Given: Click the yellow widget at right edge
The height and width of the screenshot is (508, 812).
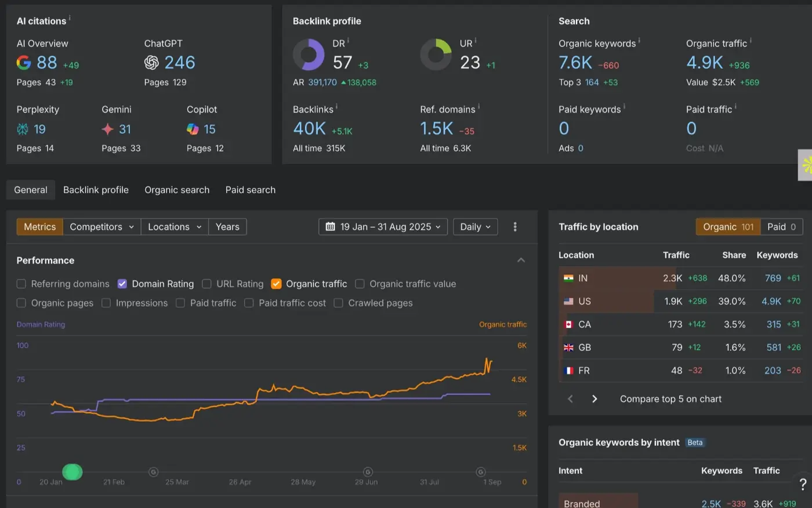Looking at the screenshot, I should click(806, 165).
